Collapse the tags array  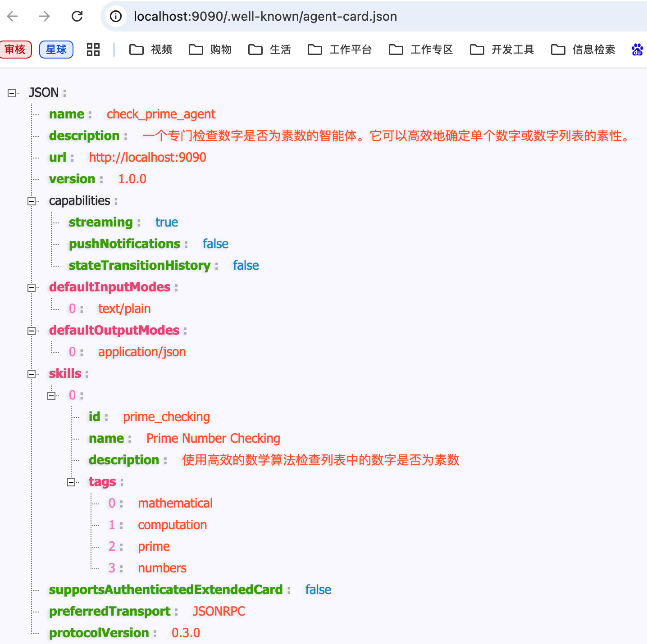pos(71,482)
